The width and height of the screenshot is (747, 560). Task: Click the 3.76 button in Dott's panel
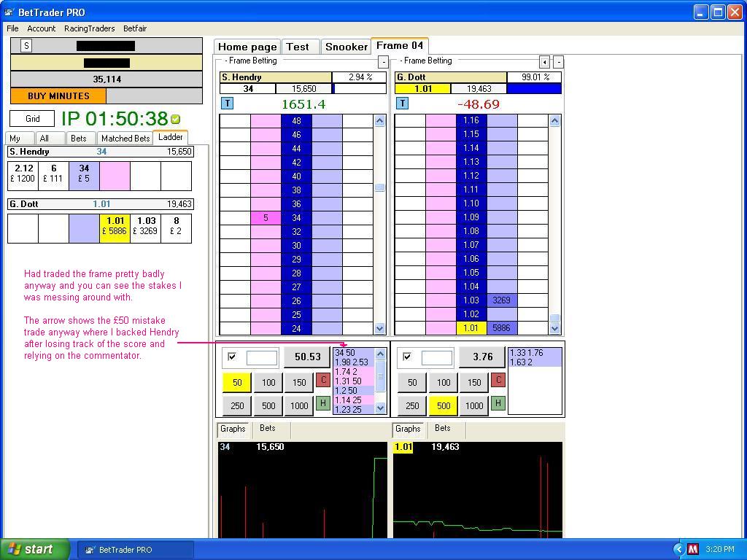(x=483, y=357)
